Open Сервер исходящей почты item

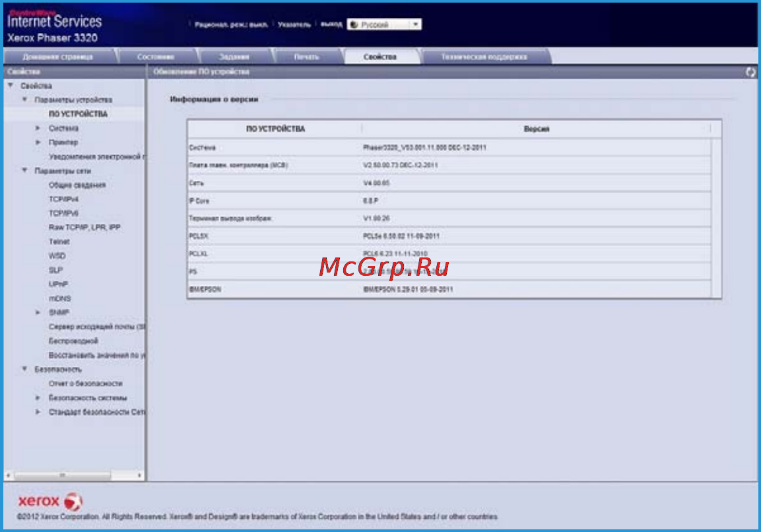coord(96,327)
